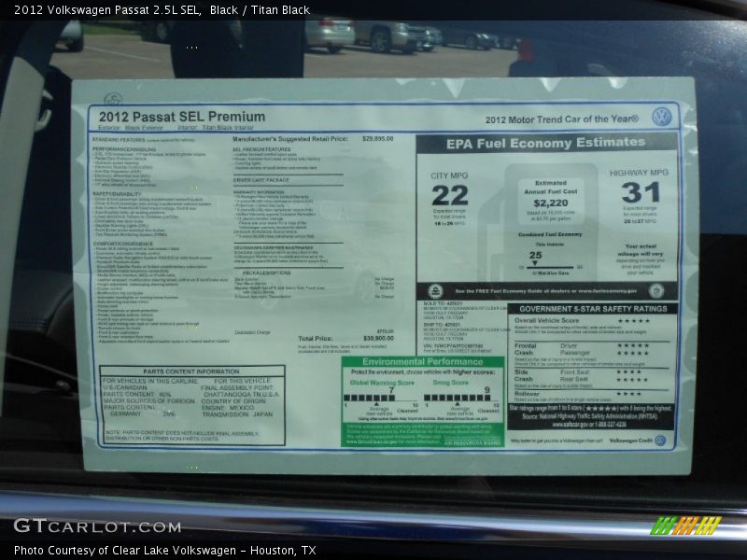747x560 pixels.
Task: Click the Global Warming Score bar showing 7
Action: (369, 398)
